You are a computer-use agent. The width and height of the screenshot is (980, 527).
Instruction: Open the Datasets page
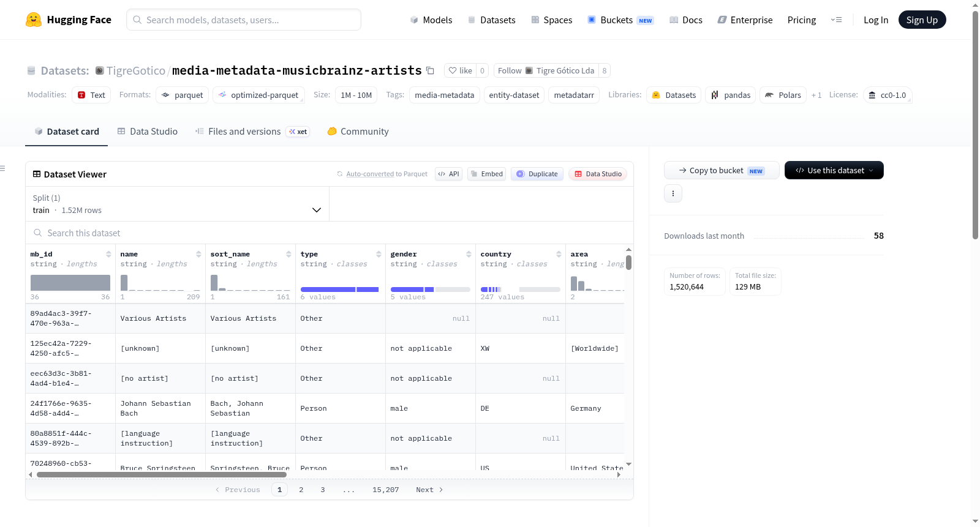click(491, 20)
